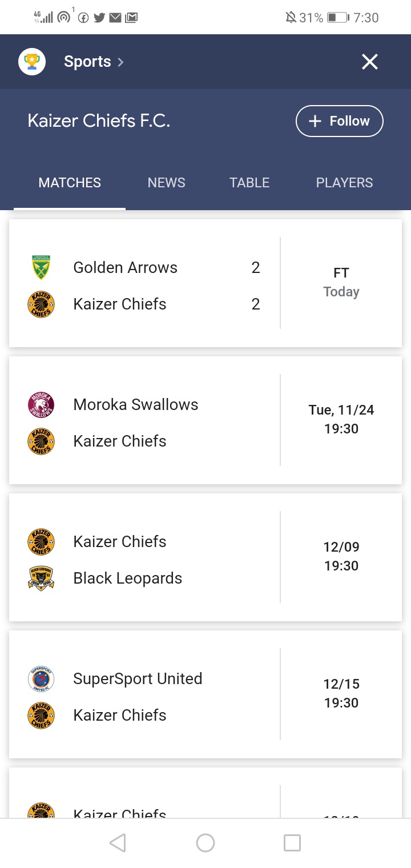Open the Golden Arrows full-time result
This screenshot has width=411, height=868.
click(x=205, y=283)
